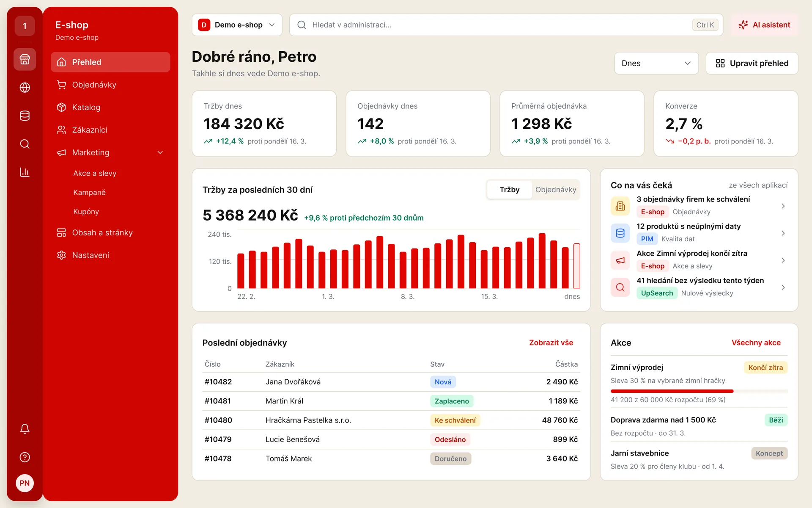This screenshot has height=508, width=812.
Task: Open notifications bell icon
Action: point(25,429)
